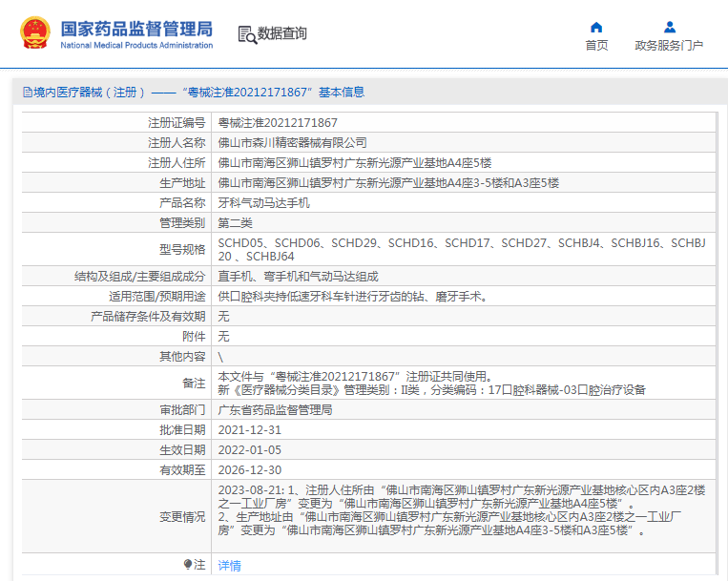Click the note bulb icon beside 注

pos(188,564)
